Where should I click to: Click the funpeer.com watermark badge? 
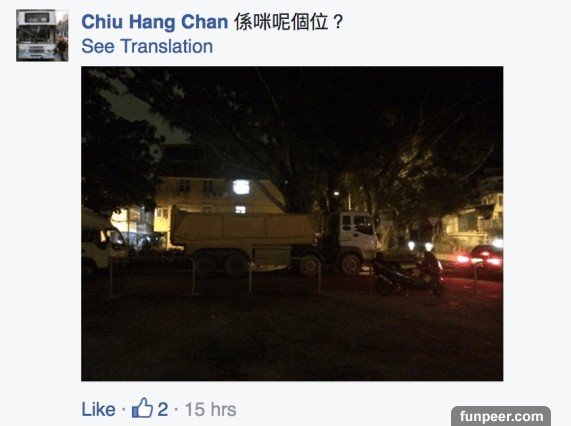click(x=501, y=416)
